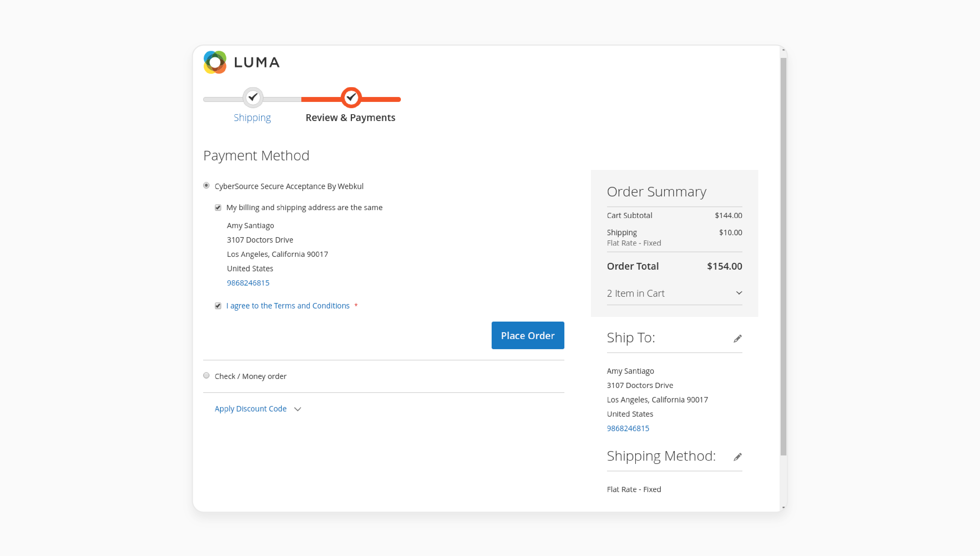Expand the 2 Item in Cart section

[674, 293]
